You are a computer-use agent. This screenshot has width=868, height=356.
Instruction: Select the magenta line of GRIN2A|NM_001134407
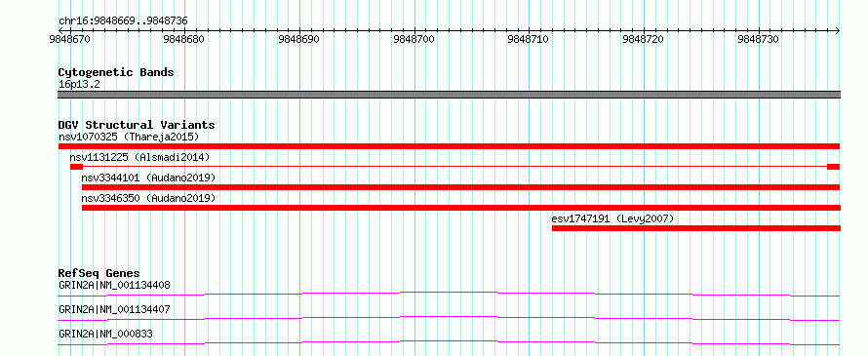[x=449, y=318]
